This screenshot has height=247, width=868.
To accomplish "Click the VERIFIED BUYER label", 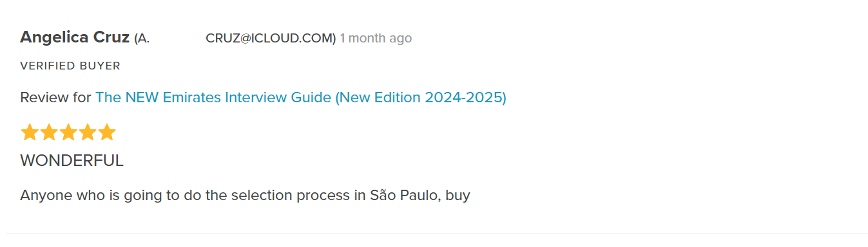I will [x=70, y=66].
